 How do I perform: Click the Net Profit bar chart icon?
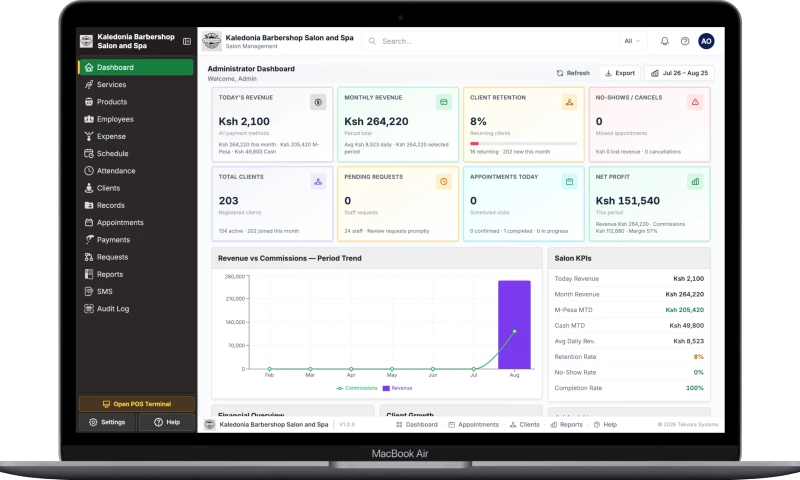695,182
